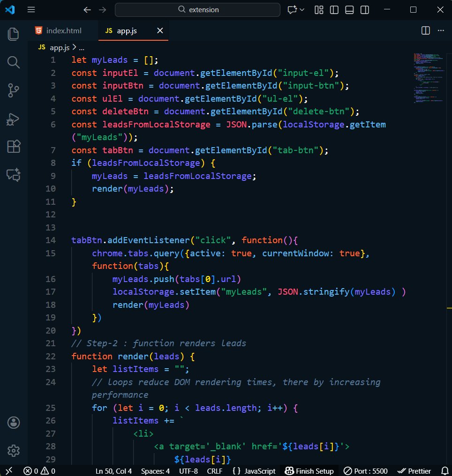Open the Copilot chat icon in title bar
Viewport: 452px width, 476px height.
pos(292,10)
